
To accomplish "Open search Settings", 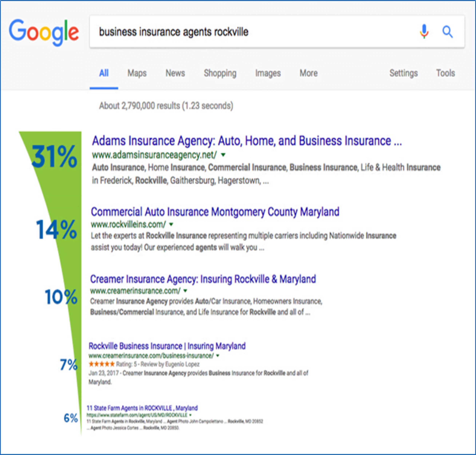I will [x=403, y=73].
